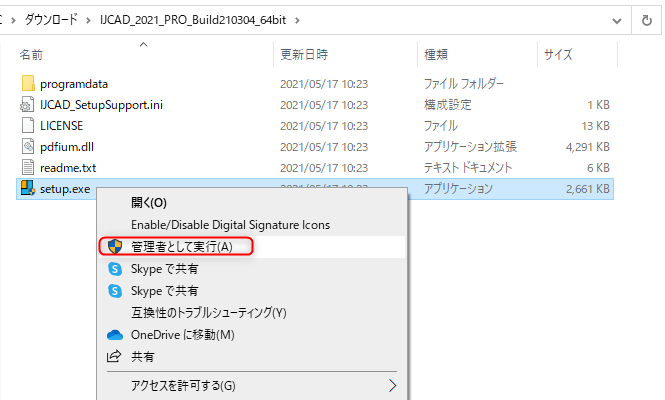Choose 開く(O) from context menu
Image resolution: width=665 pixels, height=400 pixels.
[149, 203]
